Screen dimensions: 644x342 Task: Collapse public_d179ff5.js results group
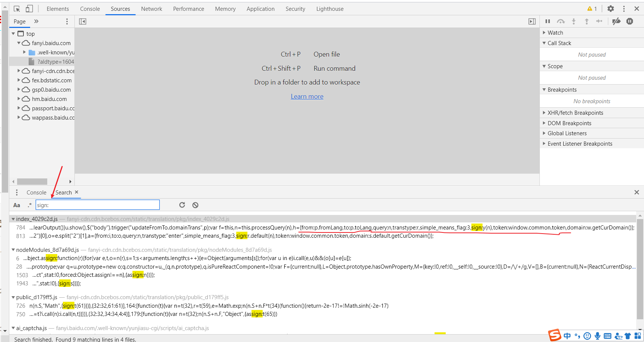click(13, 297)
